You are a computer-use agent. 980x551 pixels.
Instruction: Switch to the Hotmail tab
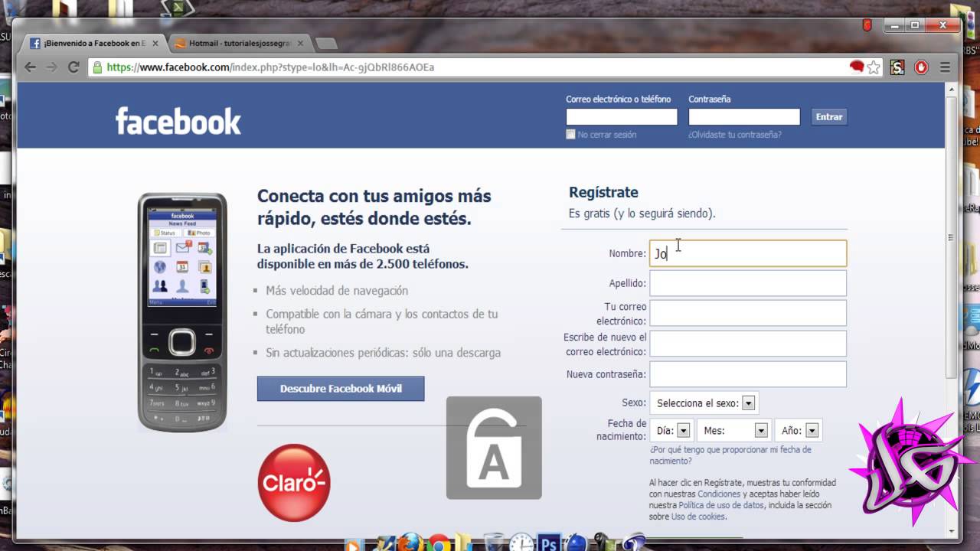[239, 44]
